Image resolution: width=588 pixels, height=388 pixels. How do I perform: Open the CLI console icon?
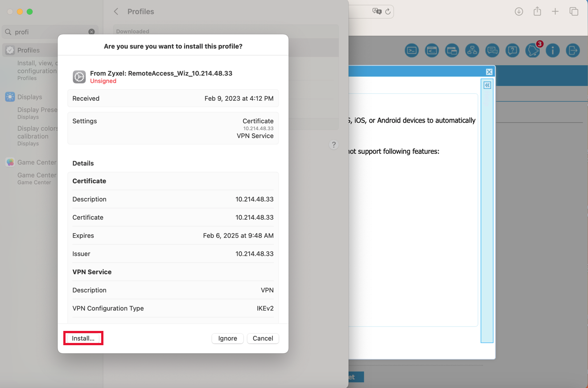coord(411,50)
